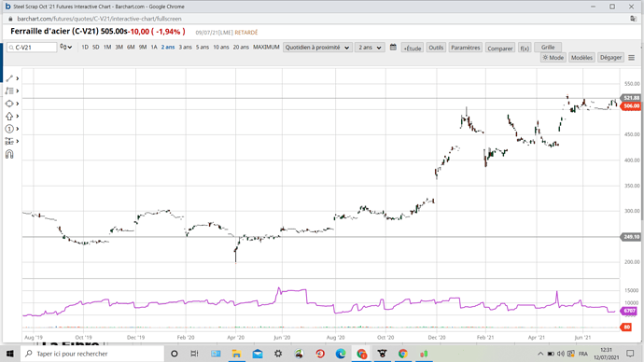Expand the 2 ans period dropdown
This screenshot has width=644, height=362.
[x=370, y=48]
